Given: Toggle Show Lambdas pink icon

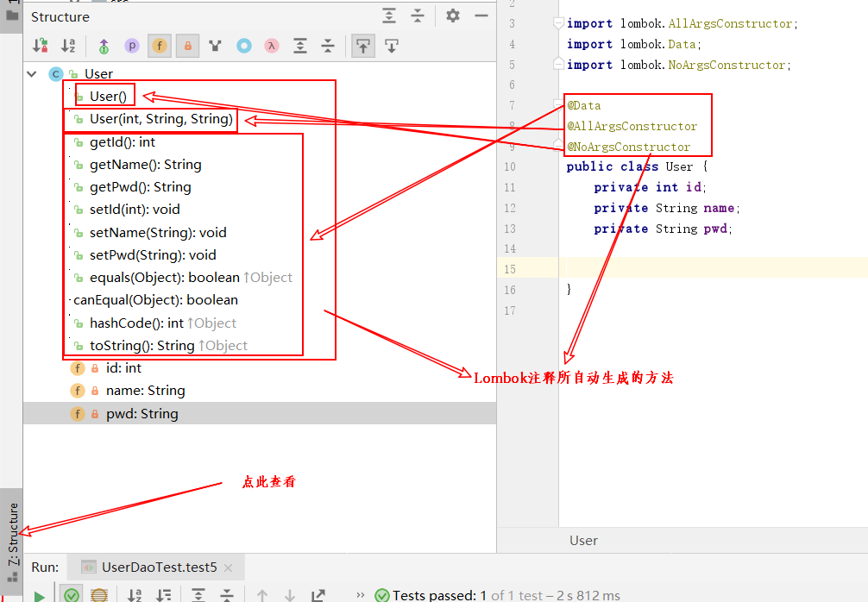Looking at the screenshot, I should pos(271,46).
